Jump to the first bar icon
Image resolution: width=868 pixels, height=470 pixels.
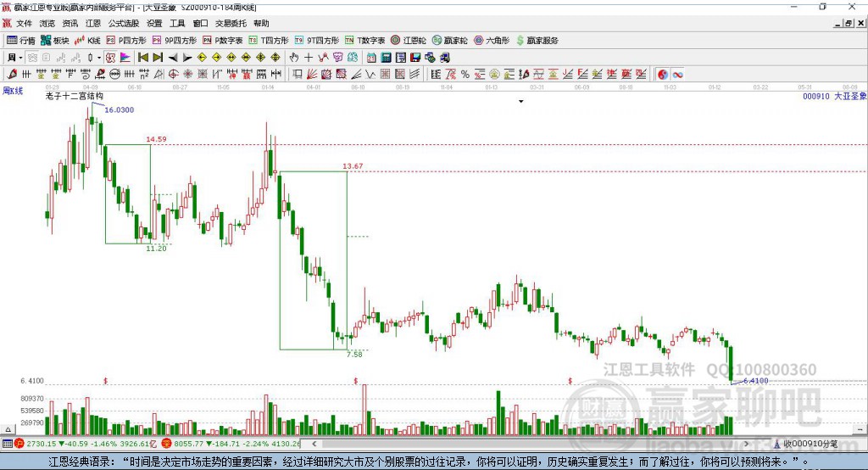143,58
